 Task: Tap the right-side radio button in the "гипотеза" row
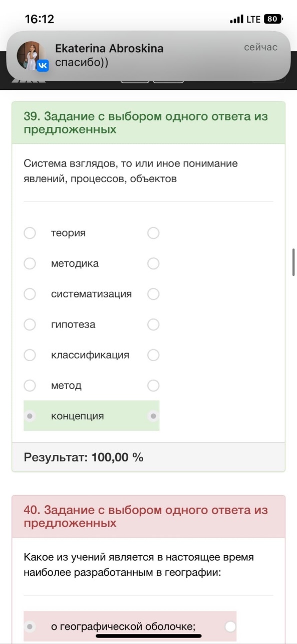pyautogui.click(x=153, y=325)
